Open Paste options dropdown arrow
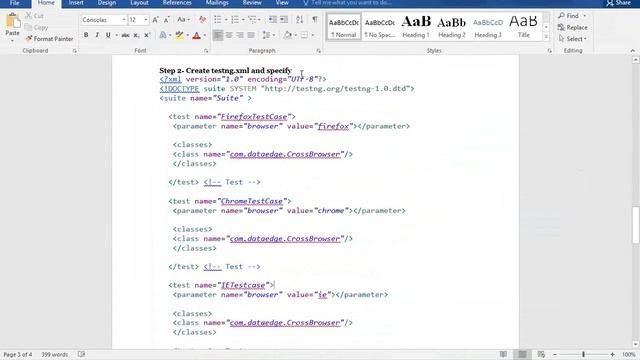 [12, 41]
